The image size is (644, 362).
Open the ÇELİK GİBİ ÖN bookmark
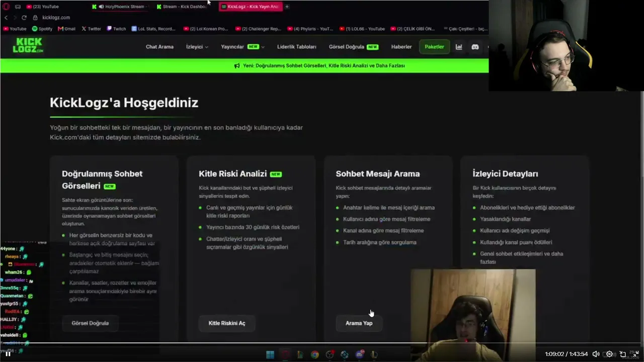tap(413, 29)
